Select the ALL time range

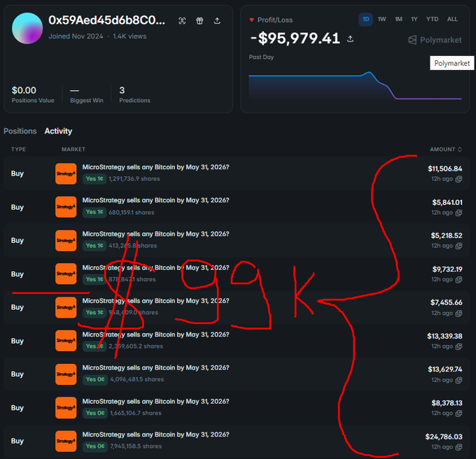coord(452,20)
